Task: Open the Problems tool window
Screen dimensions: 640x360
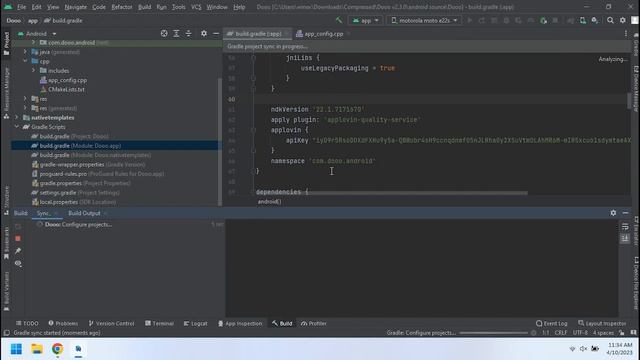Action: click(63, 323)
